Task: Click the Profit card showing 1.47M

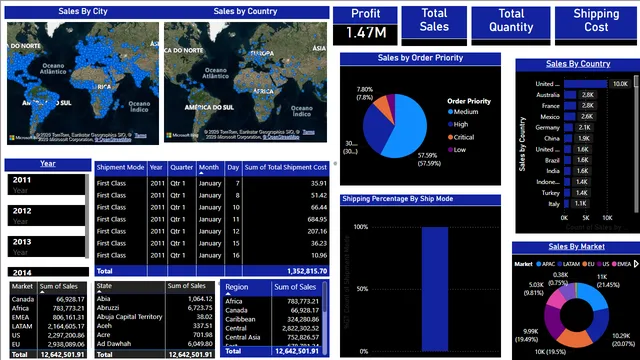Action: 365,26
